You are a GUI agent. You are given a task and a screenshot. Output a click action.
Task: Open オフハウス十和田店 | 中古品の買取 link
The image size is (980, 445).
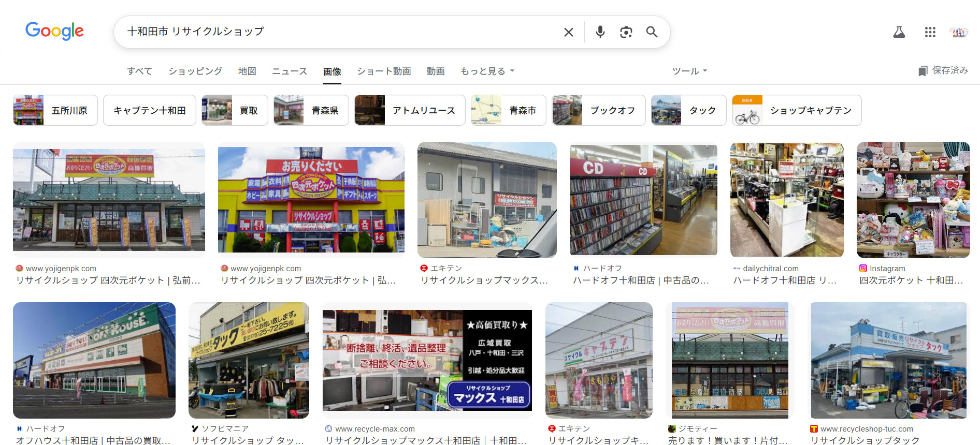pyautogui.click(x=93, y=440)
